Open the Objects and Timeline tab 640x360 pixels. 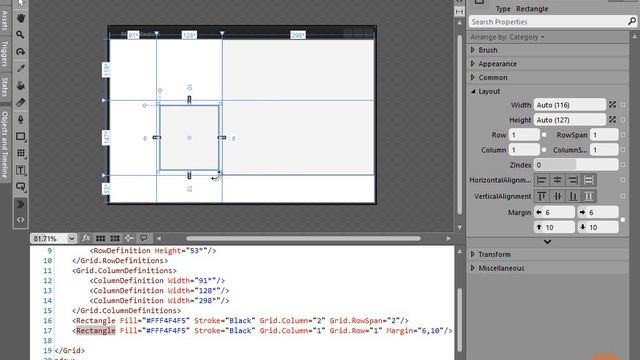[4, 144]
